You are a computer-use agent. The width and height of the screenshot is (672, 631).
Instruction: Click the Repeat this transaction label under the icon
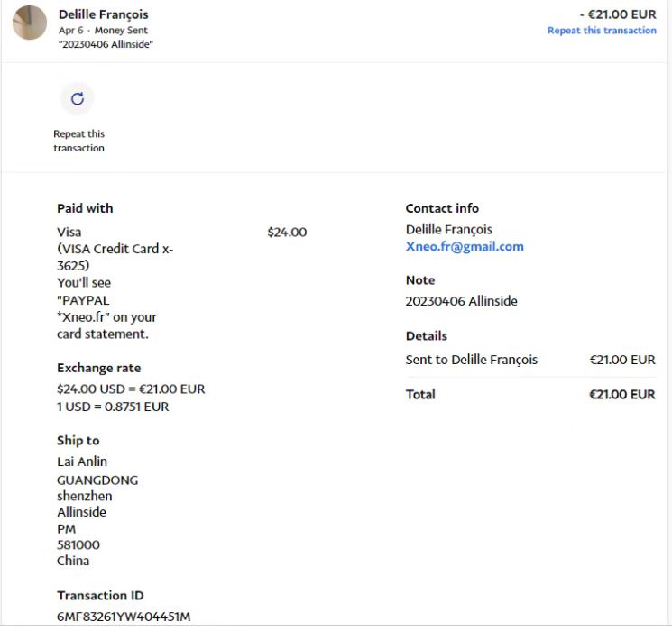tap(78, 141)
